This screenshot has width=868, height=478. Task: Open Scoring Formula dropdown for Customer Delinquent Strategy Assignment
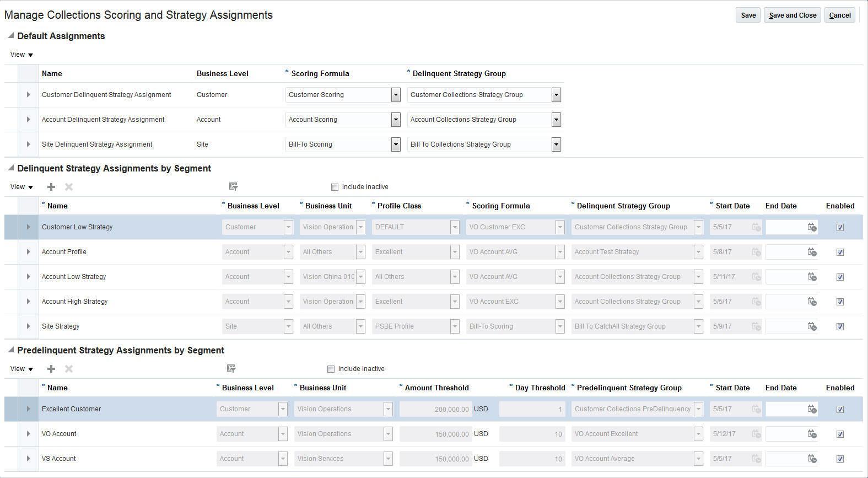396,95
